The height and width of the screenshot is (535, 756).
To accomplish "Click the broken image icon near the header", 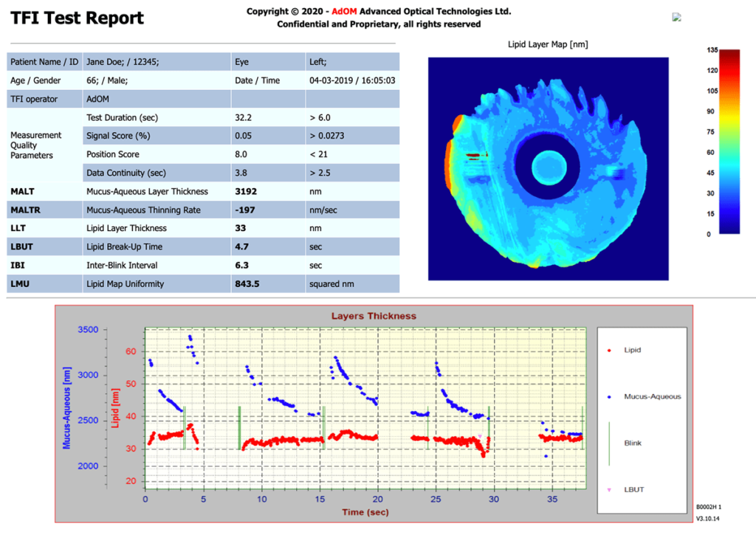I will [676, 17].
